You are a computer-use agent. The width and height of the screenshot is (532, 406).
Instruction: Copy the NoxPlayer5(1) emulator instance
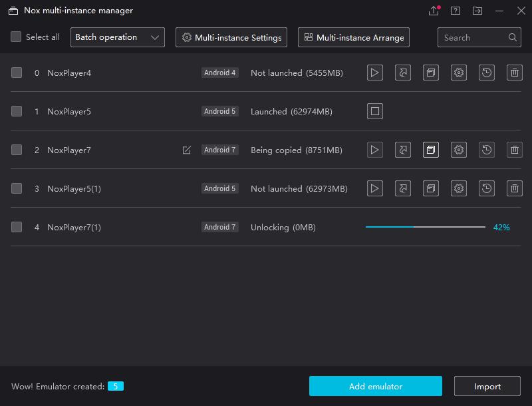[x=431, y=188]
